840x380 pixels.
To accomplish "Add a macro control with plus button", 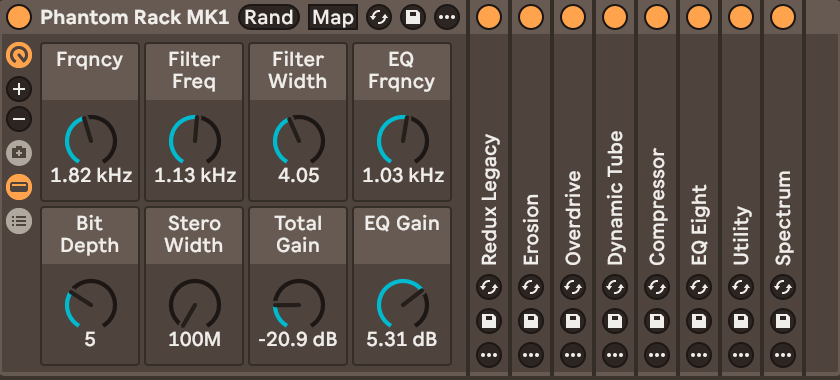I will coord(19,89).
